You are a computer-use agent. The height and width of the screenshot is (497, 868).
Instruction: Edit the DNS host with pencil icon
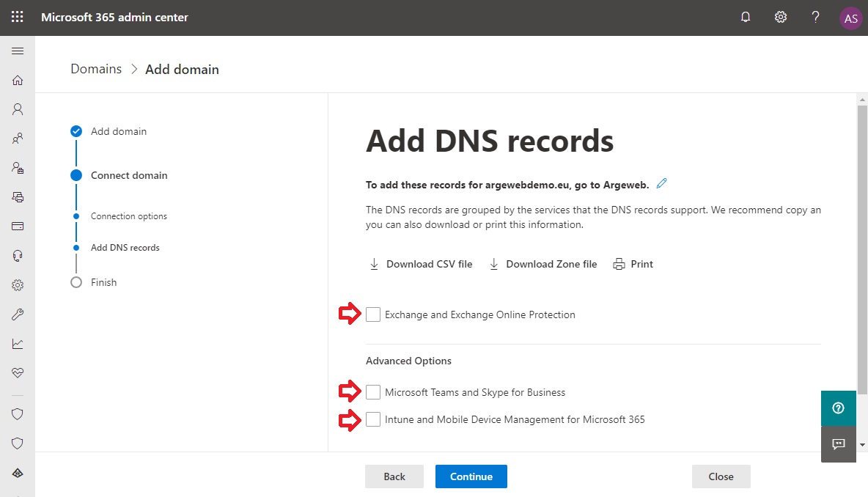pos(661,183)
